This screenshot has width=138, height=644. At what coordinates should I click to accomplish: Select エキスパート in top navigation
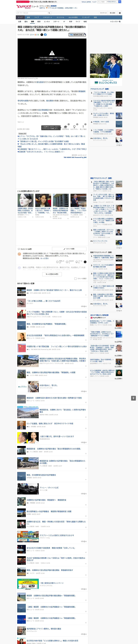tap(48, 17)
